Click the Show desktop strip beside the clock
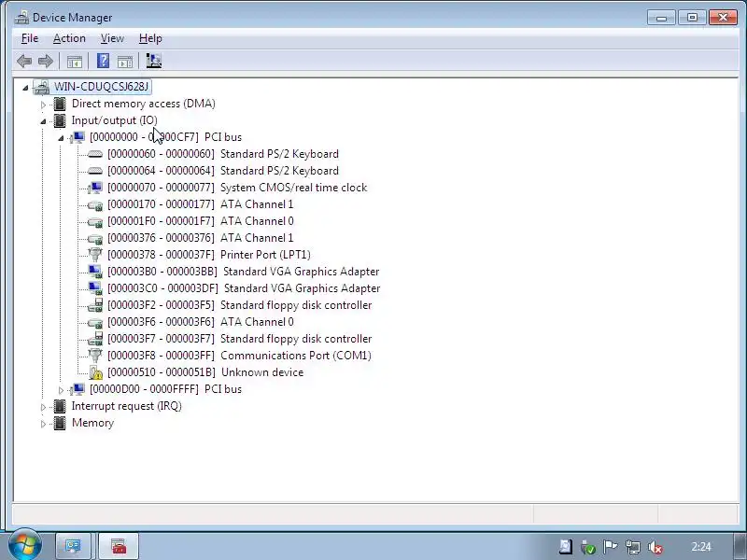The height and width of the screenshot is (560, 747). tap(740, 546)
